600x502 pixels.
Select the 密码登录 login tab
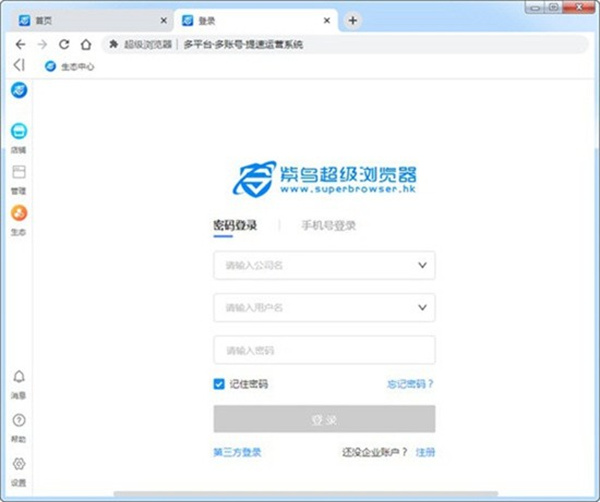pyautogui.click(x=235, y=225)
